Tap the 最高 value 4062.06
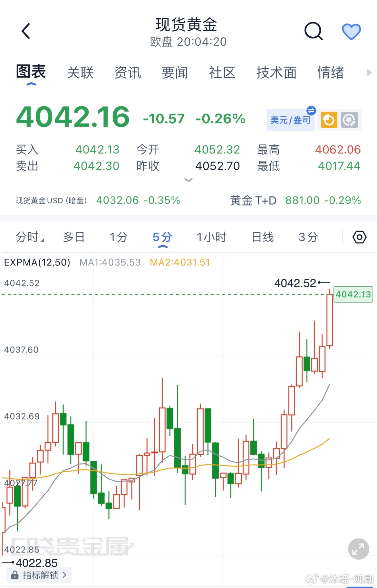 338,150
